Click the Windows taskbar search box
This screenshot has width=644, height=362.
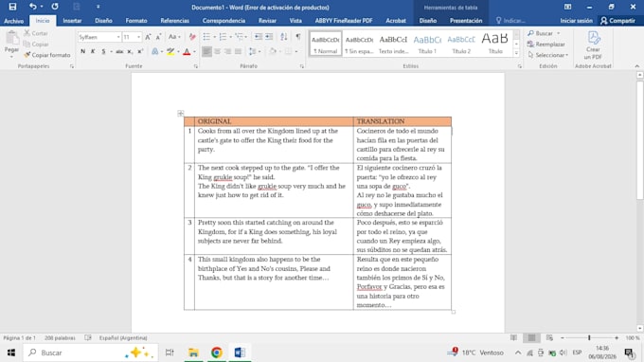coord(90,353)
